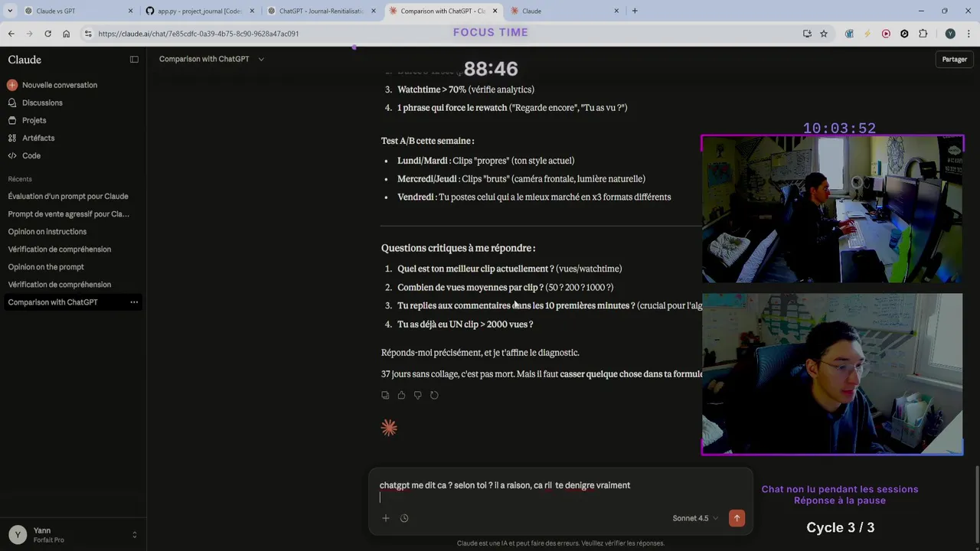The image size is (980, 551).
Task: Go to the browser home page
Action: (x=66, y=34)
